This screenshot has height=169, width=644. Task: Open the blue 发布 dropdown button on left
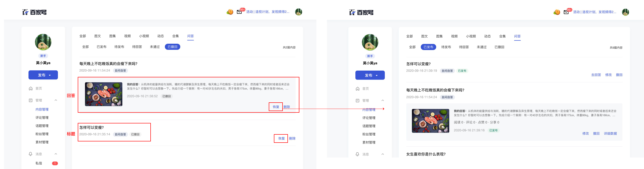[x=43, y=75]
